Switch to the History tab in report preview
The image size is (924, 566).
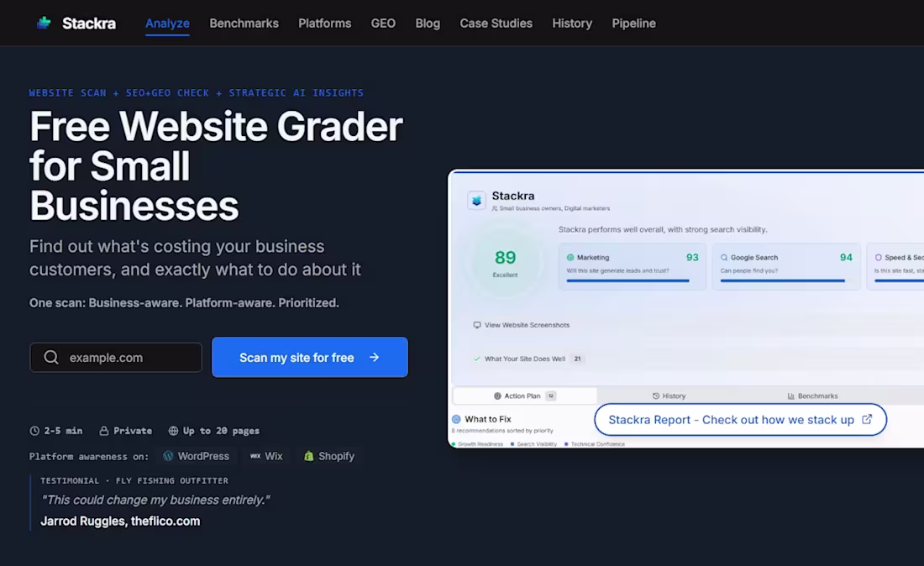[669, 396]
